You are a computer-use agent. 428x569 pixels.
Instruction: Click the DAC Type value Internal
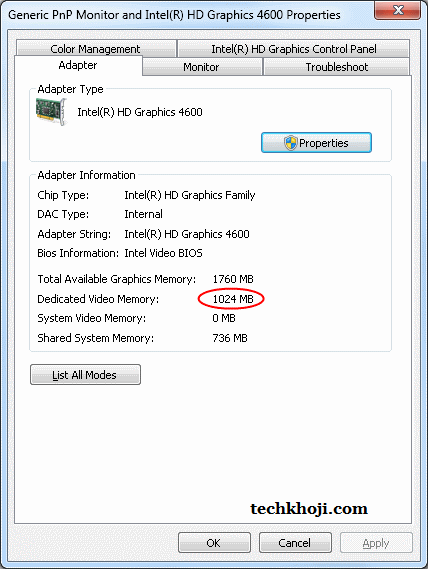tap(143, 214)
